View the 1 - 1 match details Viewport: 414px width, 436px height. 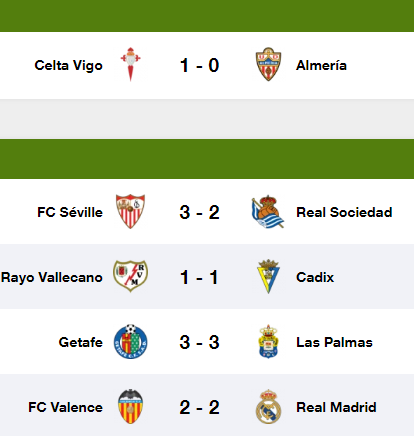[x=199, y=277]
